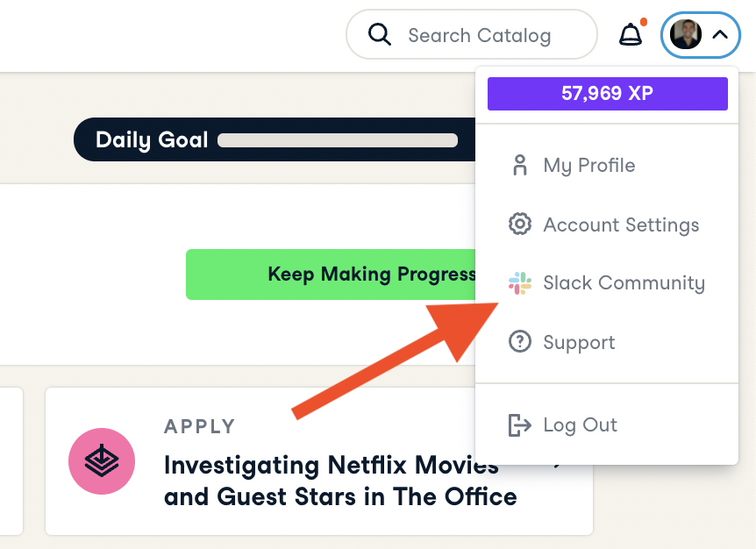Select Log Out from the menu
The height and width of the screenshot is (549, 756).
tap(580, 425)
